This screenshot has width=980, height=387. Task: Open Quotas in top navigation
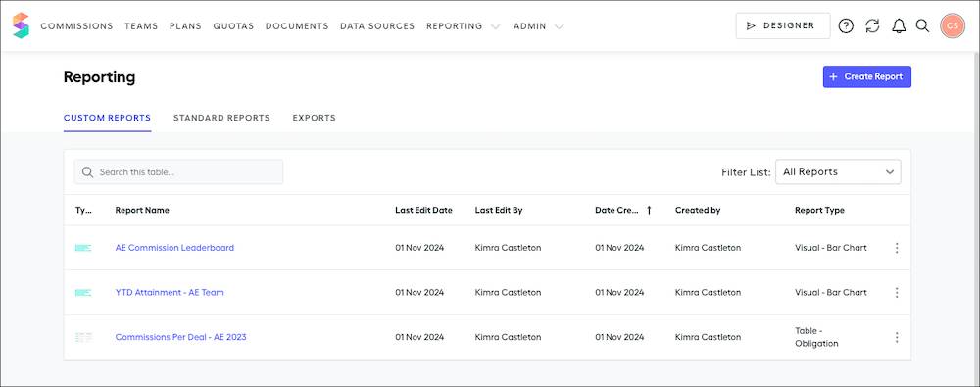coord(234,26)
